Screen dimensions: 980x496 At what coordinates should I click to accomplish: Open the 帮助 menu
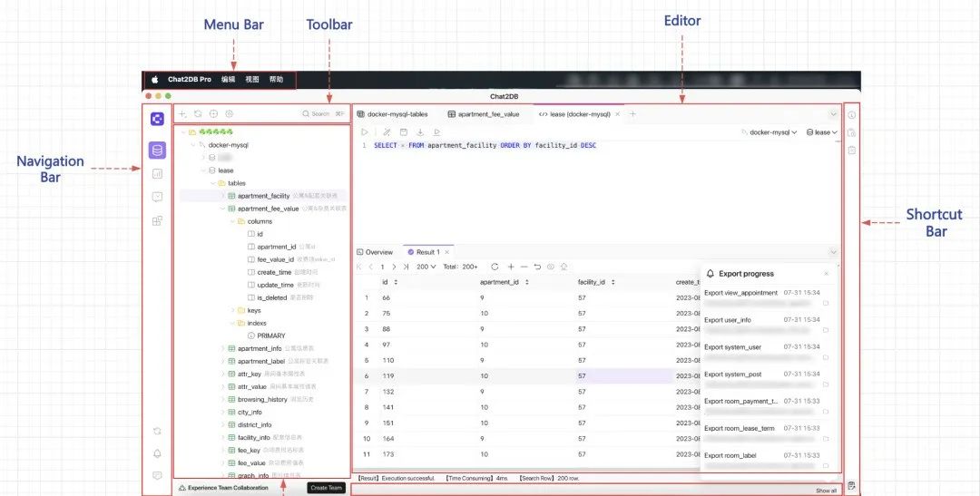276,79
